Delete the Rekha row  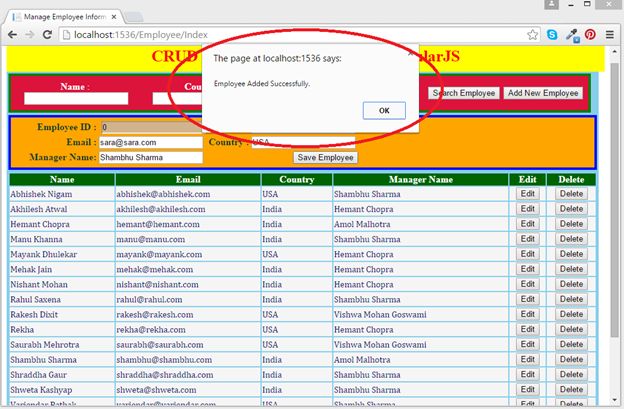[x=571, y=329]
